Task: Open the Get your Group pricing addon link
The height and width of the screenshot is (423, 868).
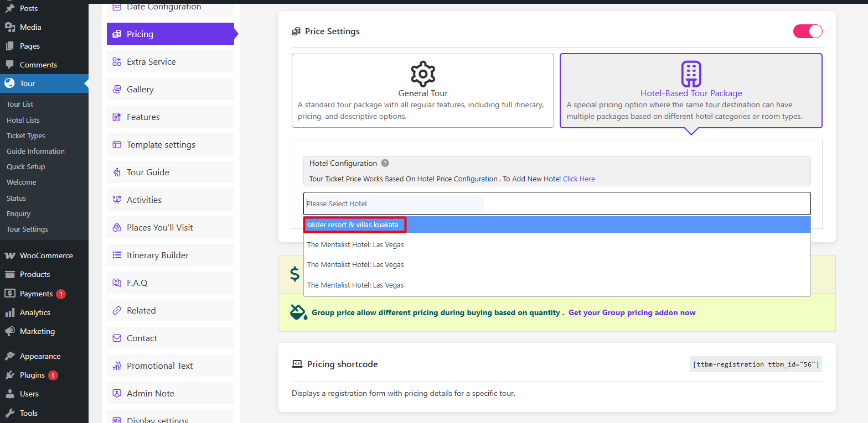Action: pos(632,312)
